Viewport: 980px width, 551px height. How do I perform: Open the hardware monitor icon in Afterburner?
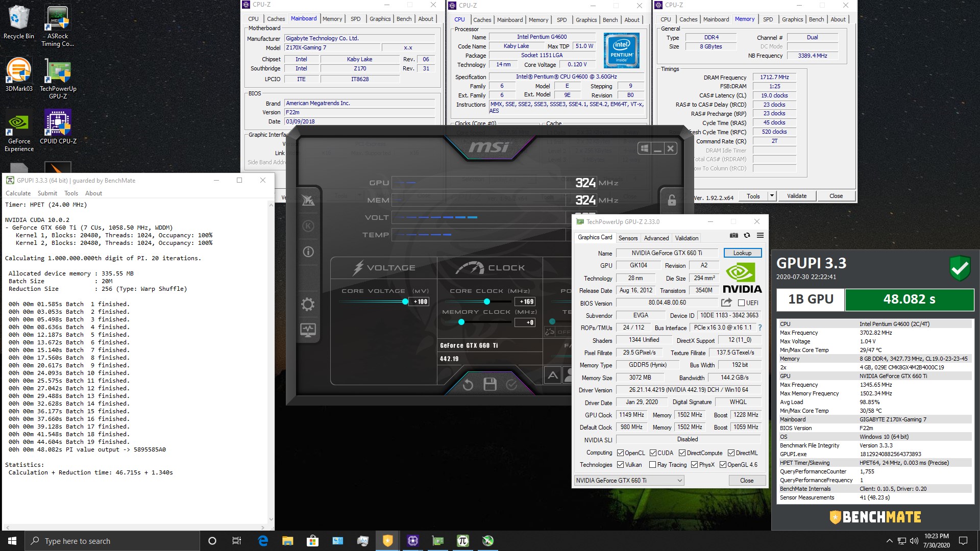tap(308, 330)
